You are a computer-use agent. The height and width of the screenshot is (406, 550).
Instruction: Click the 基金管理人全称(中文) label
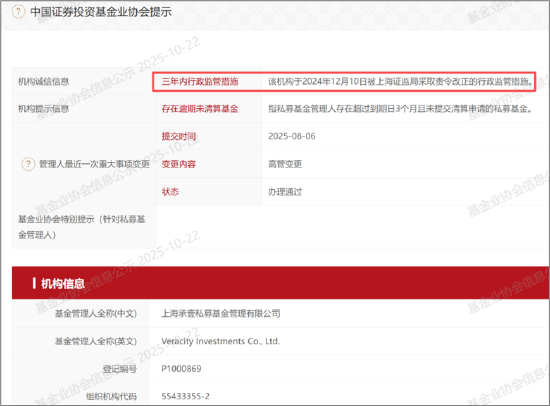[96, 313]
